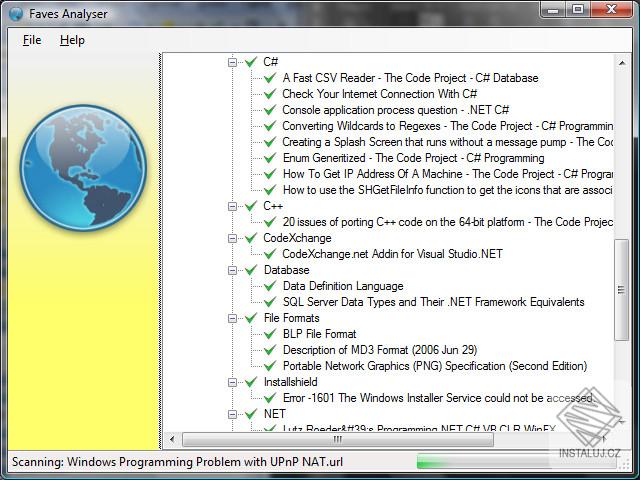Select 20 issues of porting C++ code
640x480 pixels.
click(447, 222)
